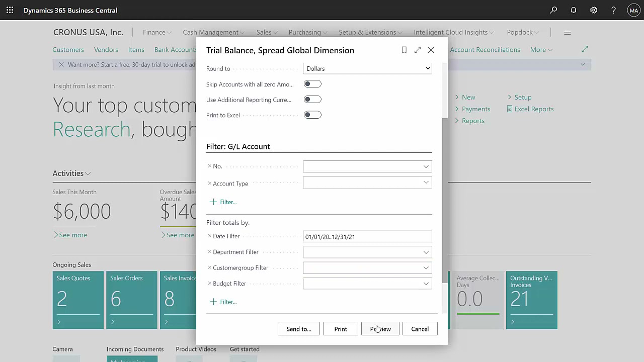The image size is (644, 362).
Task: Toggle Use Additional Reporting Currency
Action: click(x=312, y=100)
